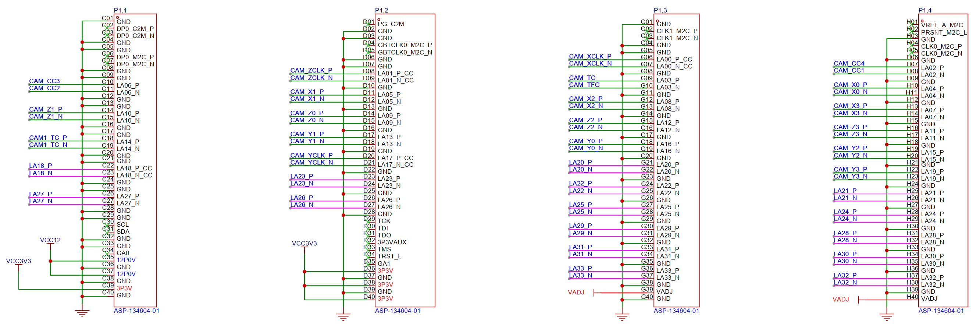Click the VREF_A_M2C pin name
This screenshot has width=980, height=325.
point(942,25)
